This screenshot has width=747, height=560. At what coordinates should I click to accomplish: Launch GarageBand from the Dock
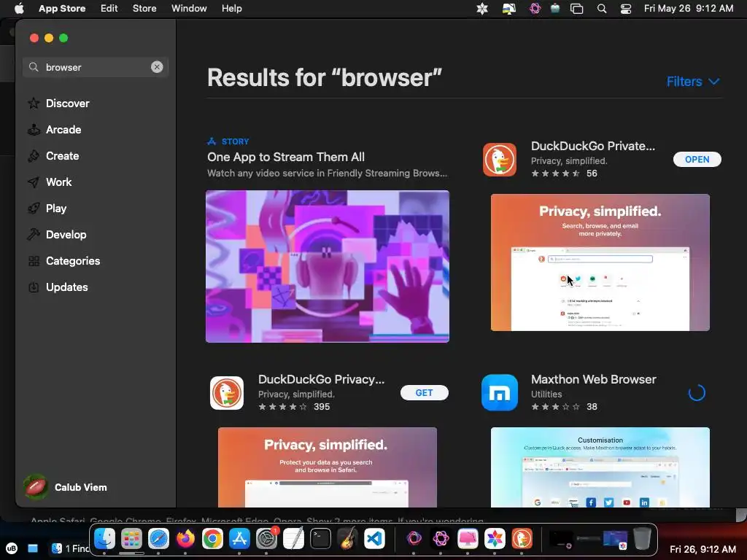point(347,539)
